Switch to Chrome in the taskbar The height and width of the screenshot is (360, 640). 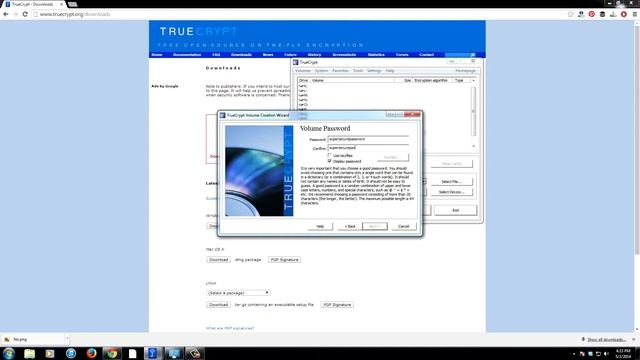112,353
